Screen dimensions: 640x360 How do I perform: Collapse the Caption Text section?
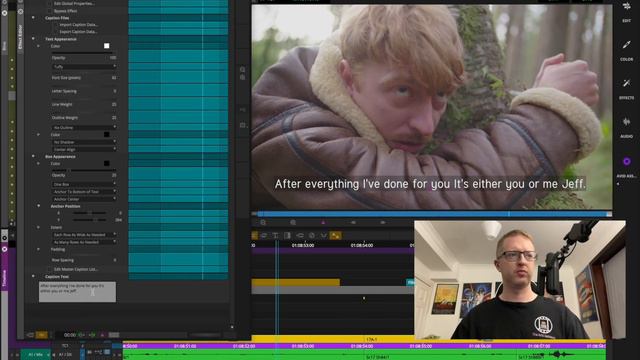coord(33,276)
